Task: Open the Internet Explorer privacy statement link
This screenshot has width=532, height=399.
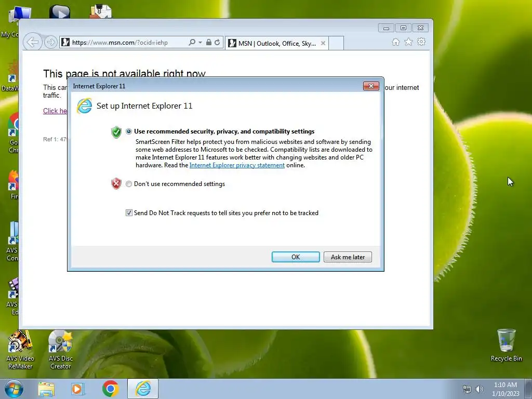Action: tap(237, 165)
